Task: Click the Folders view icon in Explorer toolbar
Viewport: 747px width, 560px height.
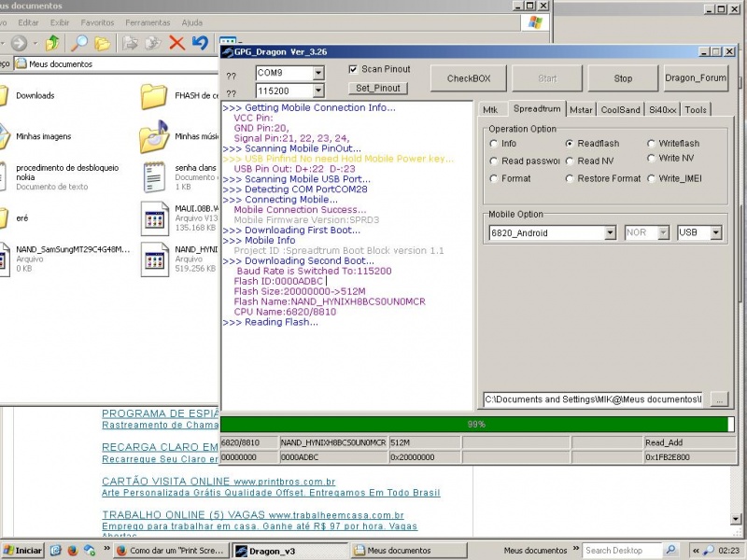Action: pos(102,44)
